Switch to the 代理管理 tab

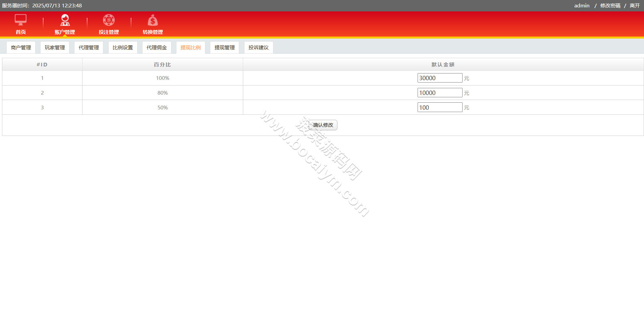point(89,48)
